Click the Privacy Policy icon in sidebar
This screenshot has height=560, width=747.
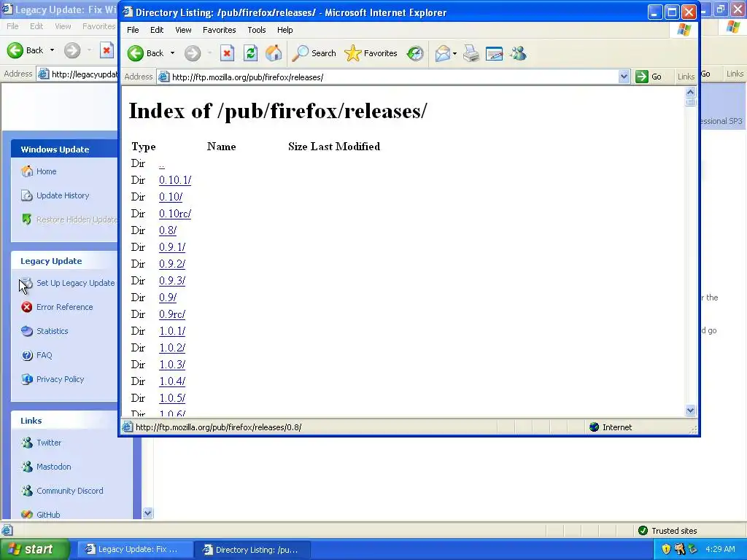pyautogui.click(x=27, y=379)
